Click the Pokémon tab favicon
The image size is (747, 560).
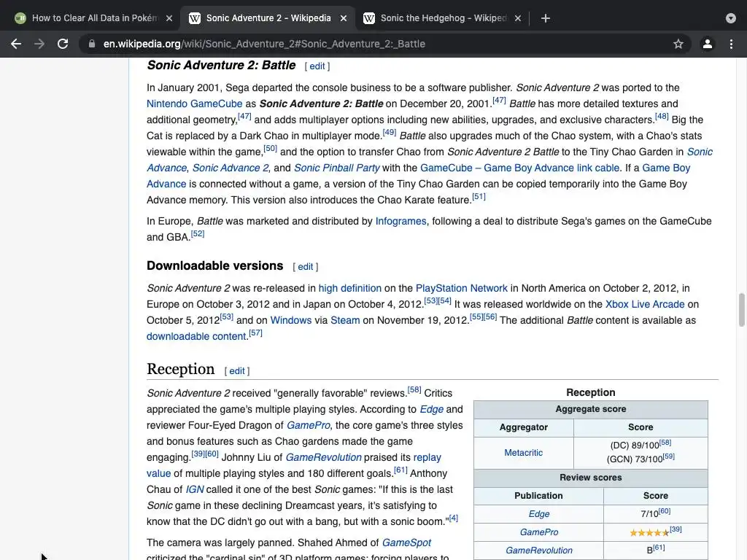click(20, 18)
